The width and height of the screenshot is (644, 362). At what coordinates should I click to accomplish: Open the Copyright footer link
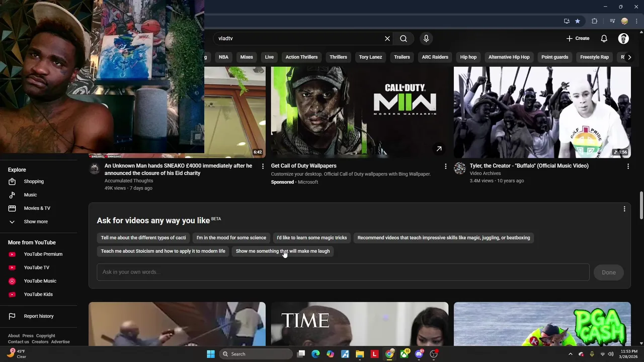click(45, 336)
